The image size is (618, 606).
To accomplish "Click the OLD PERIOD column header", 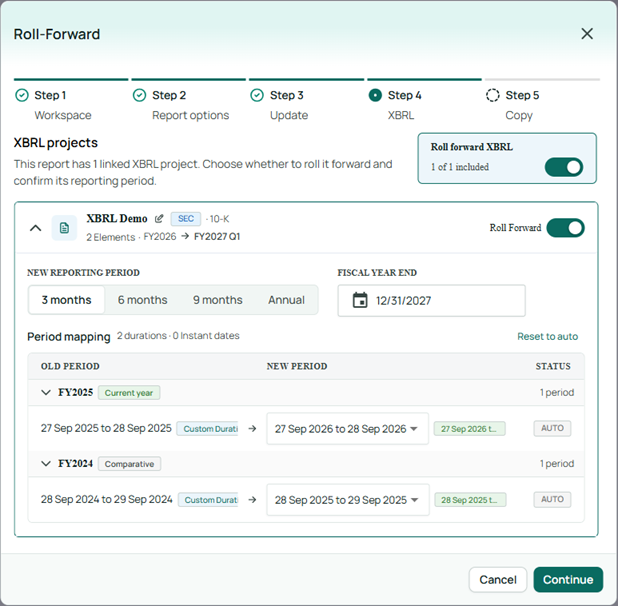I will pos(70,366).
